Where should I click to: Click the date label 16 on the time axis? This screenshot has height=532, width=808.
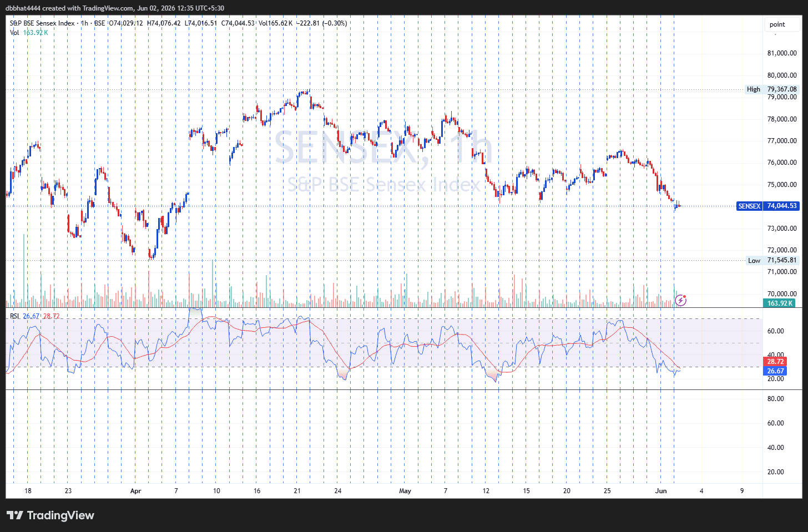257,491
